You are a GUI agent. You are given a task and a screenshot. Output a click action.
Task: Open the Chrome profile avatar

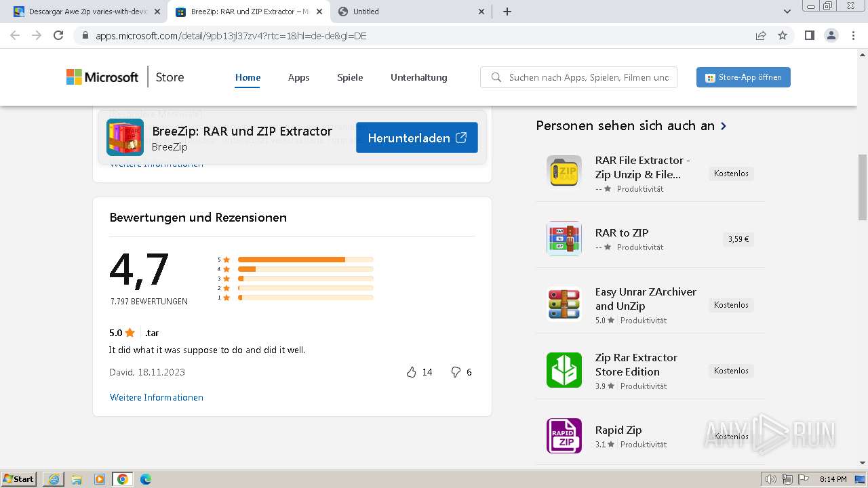pyautogui.click(x=831, y=35)
